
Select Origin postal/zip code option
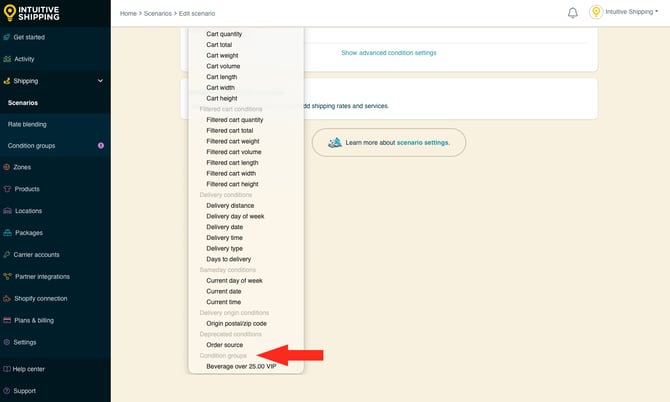236,324
